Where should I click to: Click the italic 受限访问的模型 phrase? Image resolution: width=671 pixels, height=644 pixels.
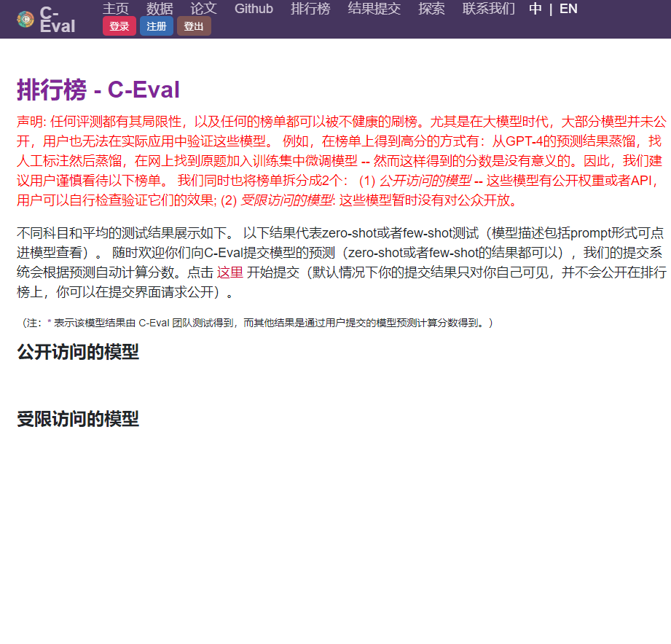coord(287,200)
